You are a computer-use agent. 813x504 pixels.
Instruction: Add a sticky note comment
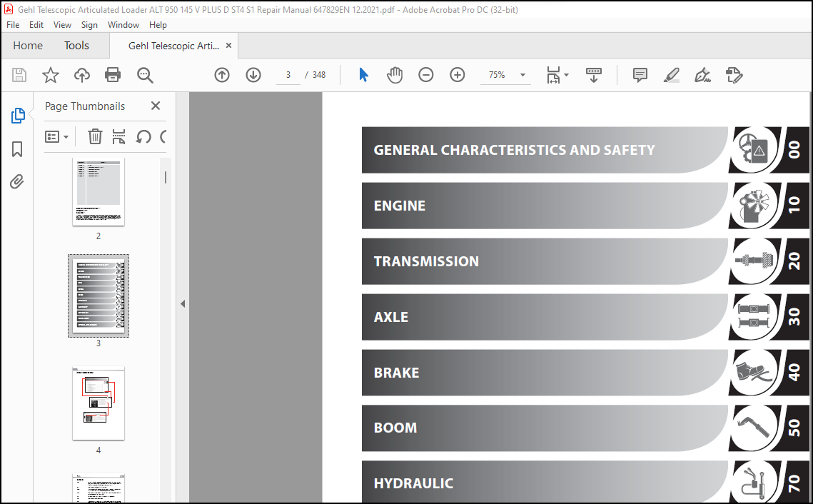coord(640,75)
